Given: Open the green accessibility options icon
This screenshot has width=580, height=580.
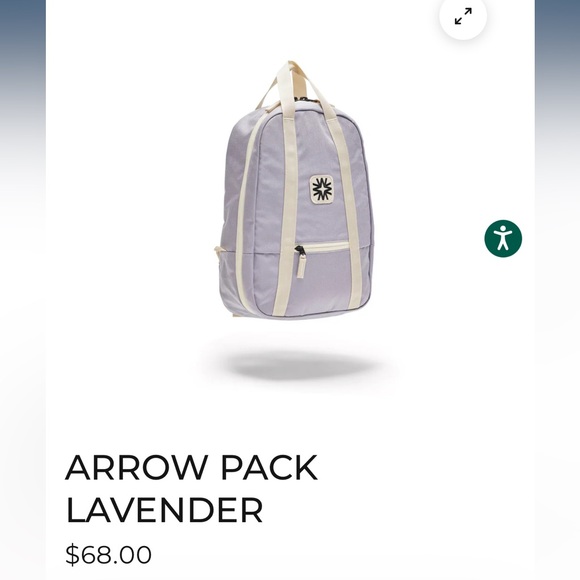Looking at the screenshot, I should [x=503, y=239].
